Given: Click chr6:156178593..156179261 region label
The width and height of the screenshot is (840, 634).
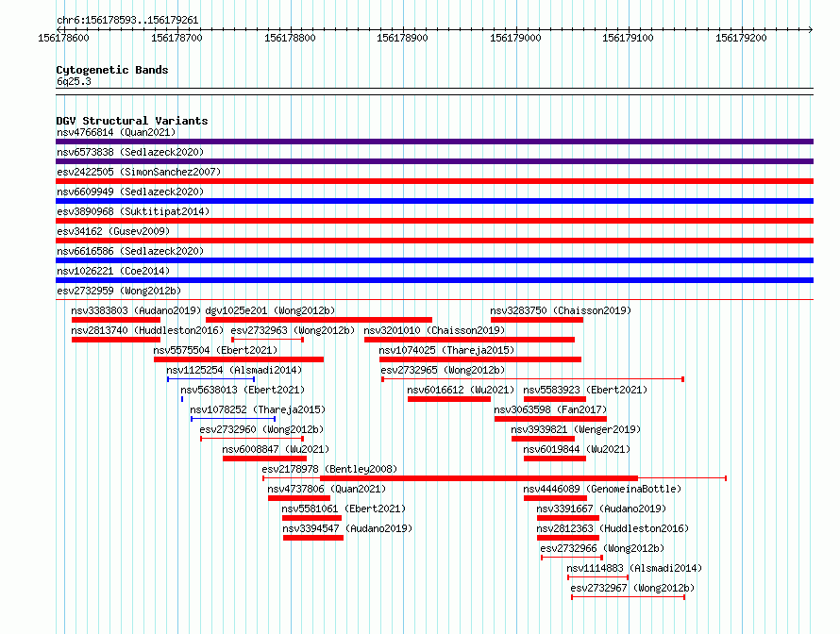Looking at the screenshot, I should 127,21.
